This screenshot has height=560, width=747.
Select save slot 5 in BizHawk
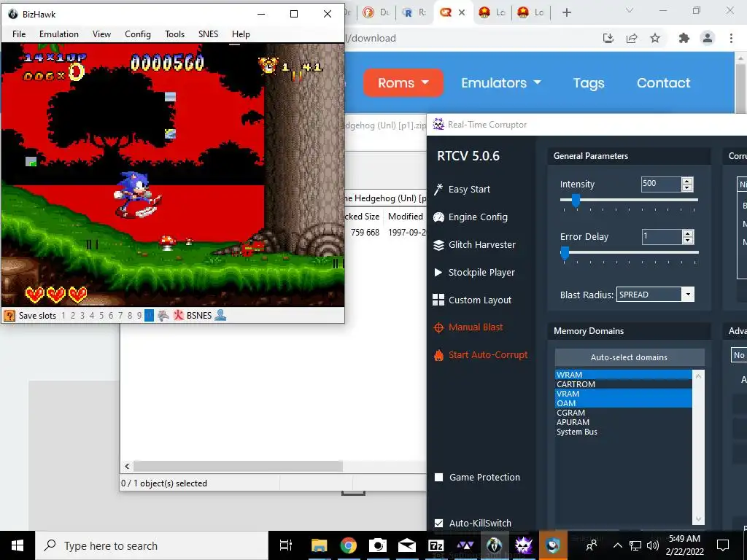click(x=101, y=315)
